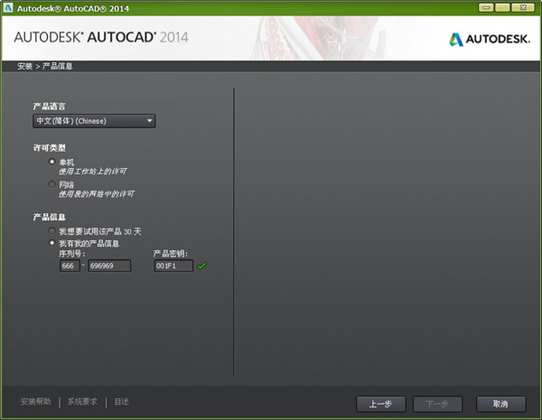Click the 产品密钥 label
Screen dimensions: 542x420
(x=170, y=254)
